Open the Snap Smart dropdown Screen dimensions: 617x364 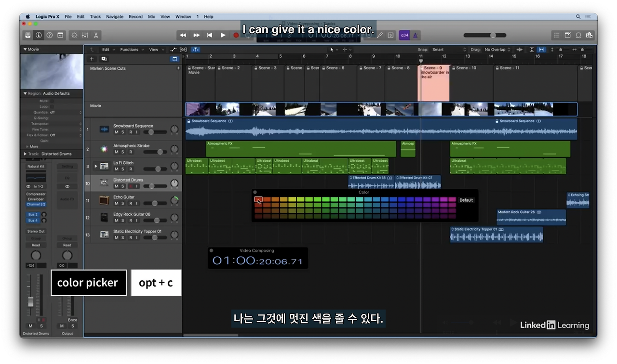coord(449,50)
